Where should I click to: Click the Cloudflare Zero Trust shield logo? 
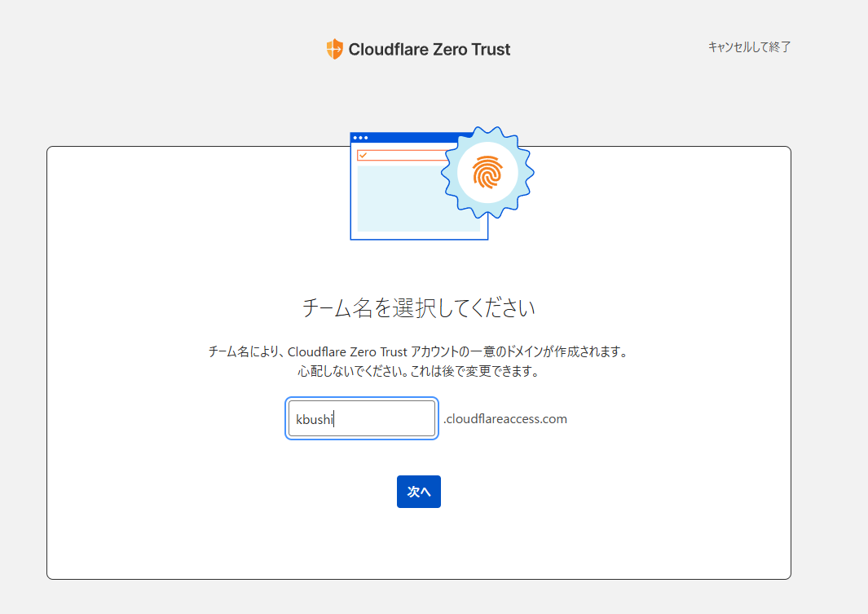[334, 49]
